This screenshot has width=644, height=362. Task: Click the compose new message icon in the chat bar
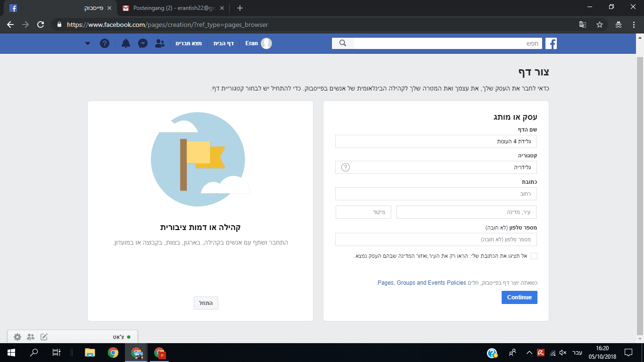44,337
